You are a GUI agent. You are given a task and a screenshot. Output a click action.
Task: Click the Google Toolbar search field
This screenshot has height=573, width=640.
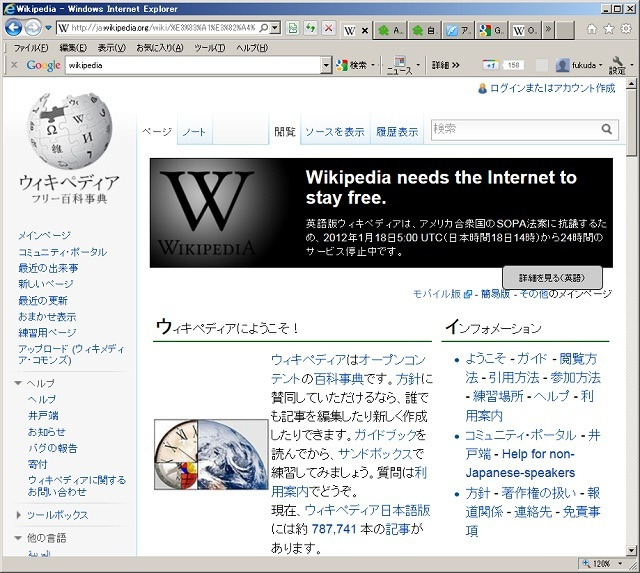pos(193,65)
